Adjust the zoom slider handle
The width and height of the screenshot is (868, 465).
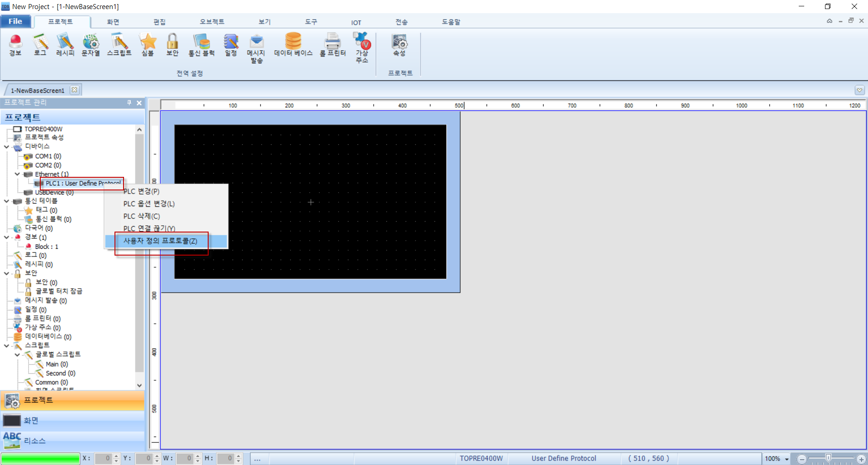click(828, 458)
